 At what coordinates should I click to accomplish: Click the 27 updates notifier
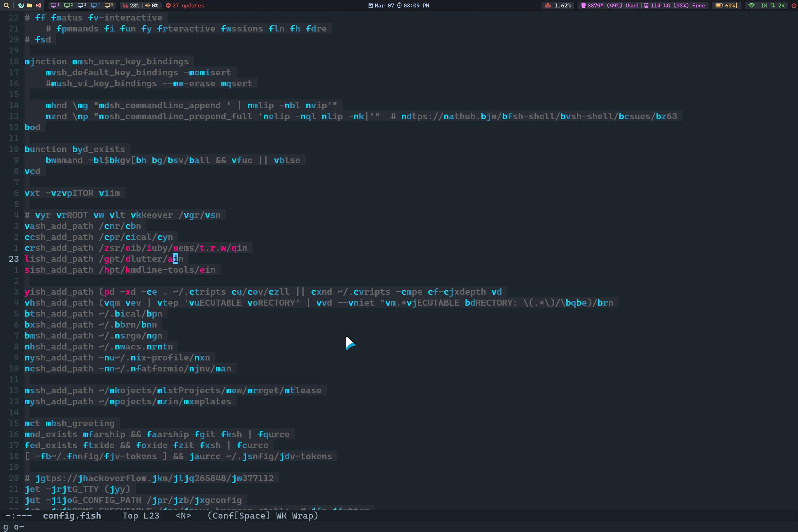pyautogui.click(x=185, y=5)
